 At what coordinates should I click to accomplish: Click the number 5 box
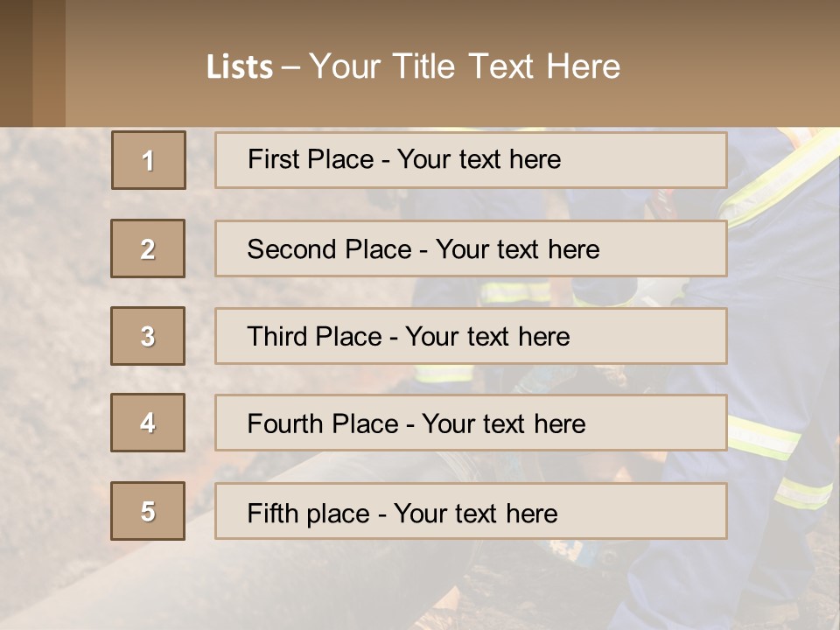(x=148, y=510)
